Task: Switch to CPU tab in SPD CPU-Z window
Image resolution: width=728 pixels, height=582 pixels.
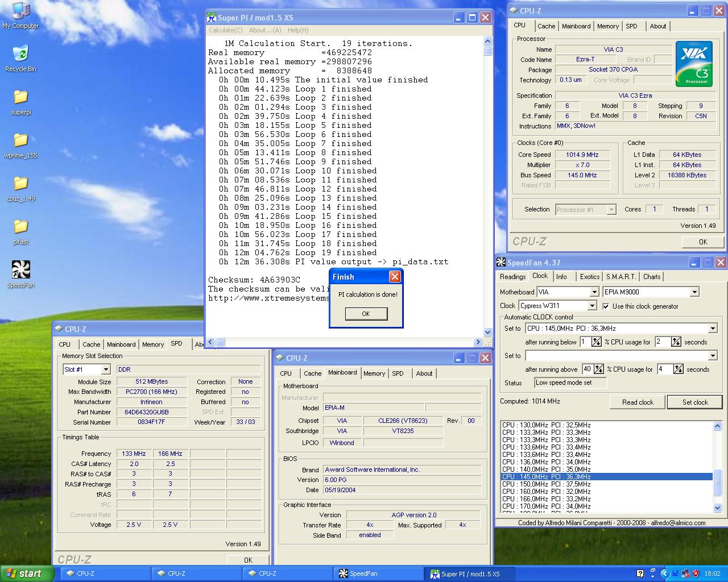Action: (65, 344)
